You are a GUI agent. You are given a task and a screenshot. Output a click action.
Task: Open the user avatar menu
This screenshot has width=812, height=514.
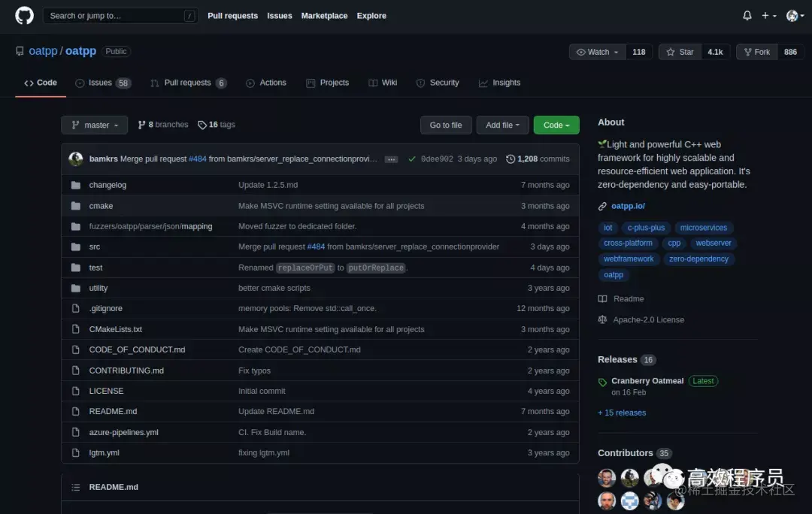coord(795,16)
